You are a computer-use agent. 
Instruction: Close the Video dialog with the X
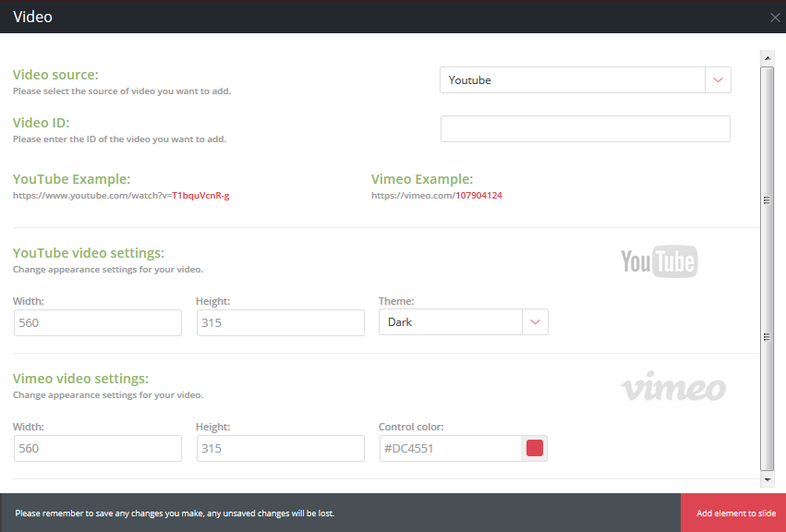pos(774,18)
